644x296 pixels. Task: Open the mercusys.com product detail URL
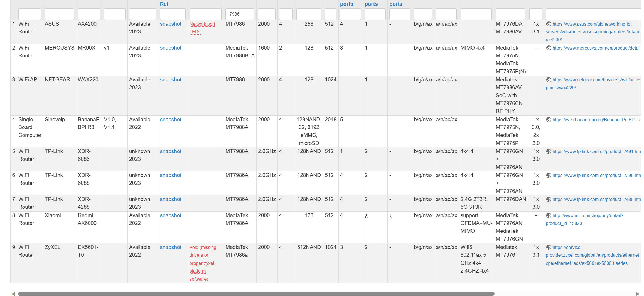coord(596,48)
